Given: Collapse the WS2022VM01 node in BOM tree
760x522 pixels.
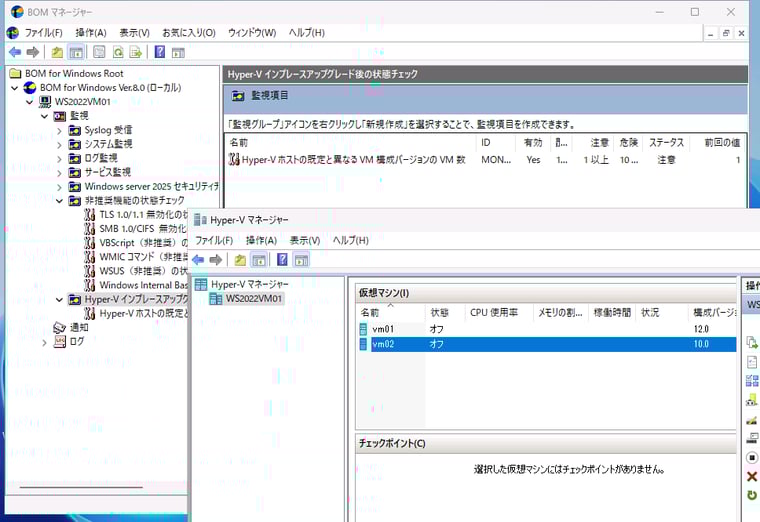Looking at the screenshot, I should 30,102.
